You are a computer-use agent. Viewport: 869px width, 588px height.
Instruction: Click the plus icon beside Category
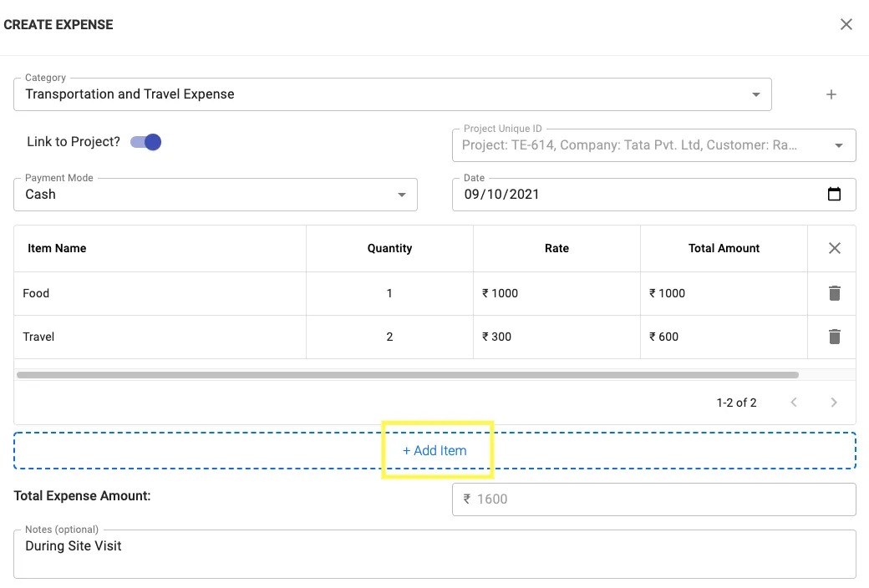[831, 94]
